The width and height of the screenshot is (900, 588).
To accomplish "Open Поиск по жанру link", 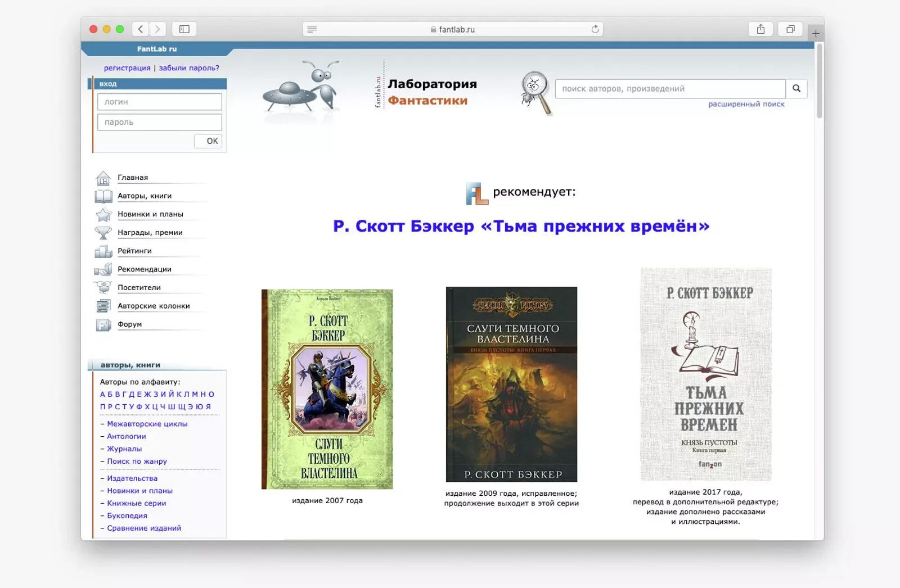I will (137, 462).
